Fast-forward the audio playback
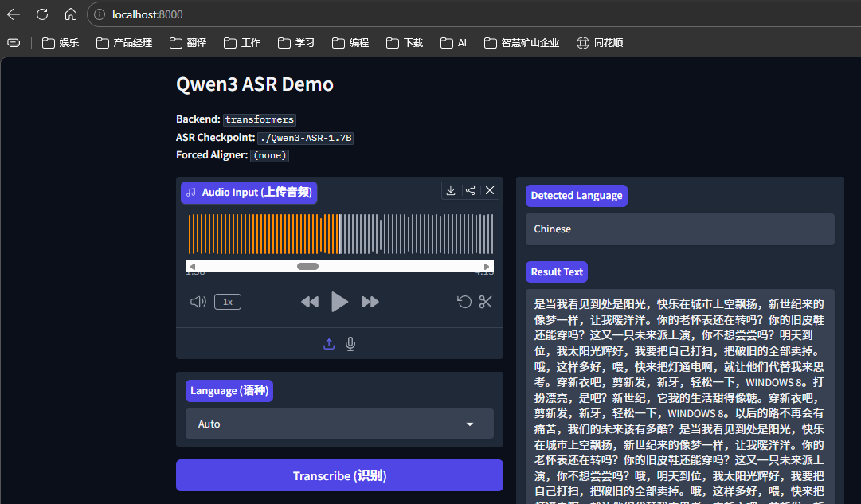This screenshot has width=861, height=504. pyautogui.click(x=370, y=302)
